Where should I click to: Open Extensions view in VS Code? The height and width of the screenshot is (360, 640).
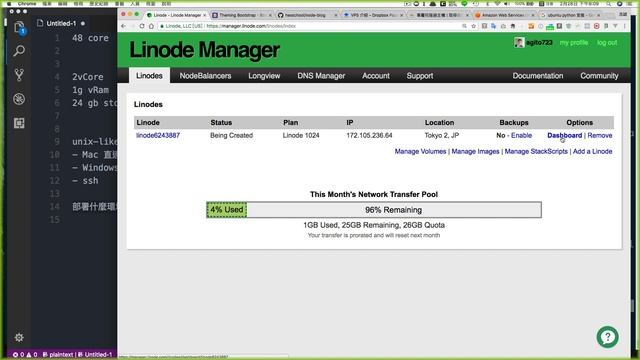point(19,123)
